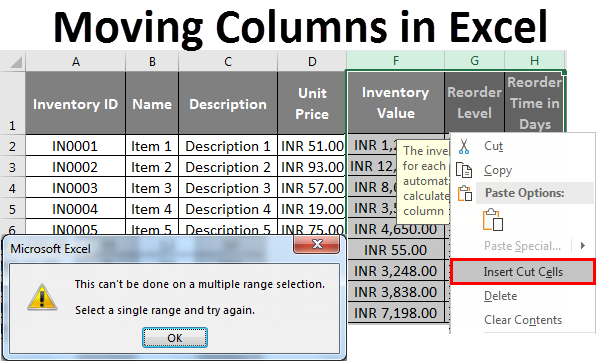This screenshot has width=598, height=362.
Task: Click cell Description 3
Action: pos(228,187)
